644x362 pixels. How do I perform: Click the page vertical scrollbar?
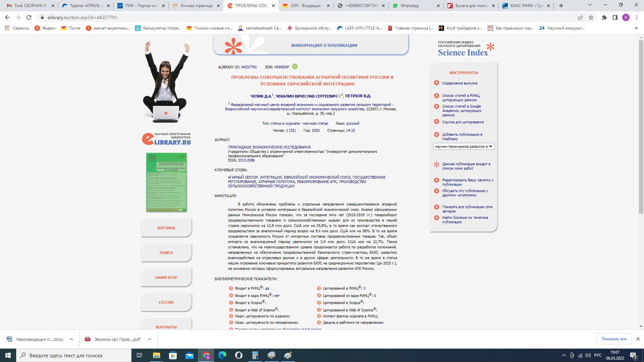(x=641, y=127)
